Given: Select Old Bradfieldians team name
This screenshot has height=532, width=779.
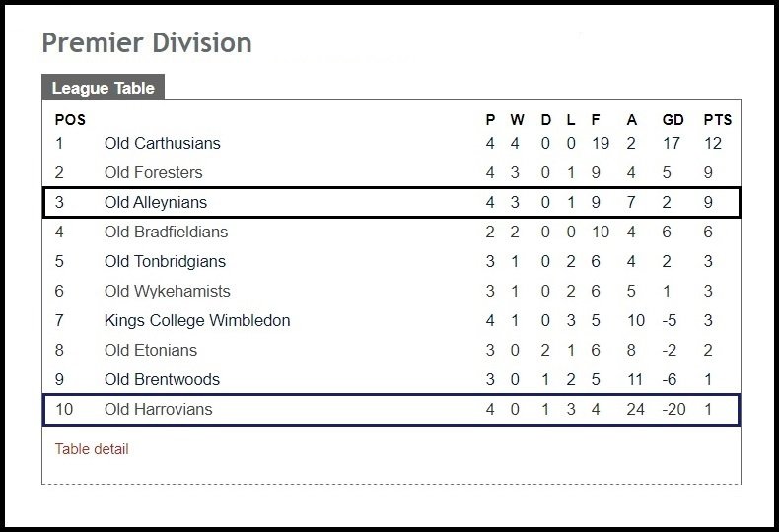Looking at the screenshot, I should (x=166, y=232).
